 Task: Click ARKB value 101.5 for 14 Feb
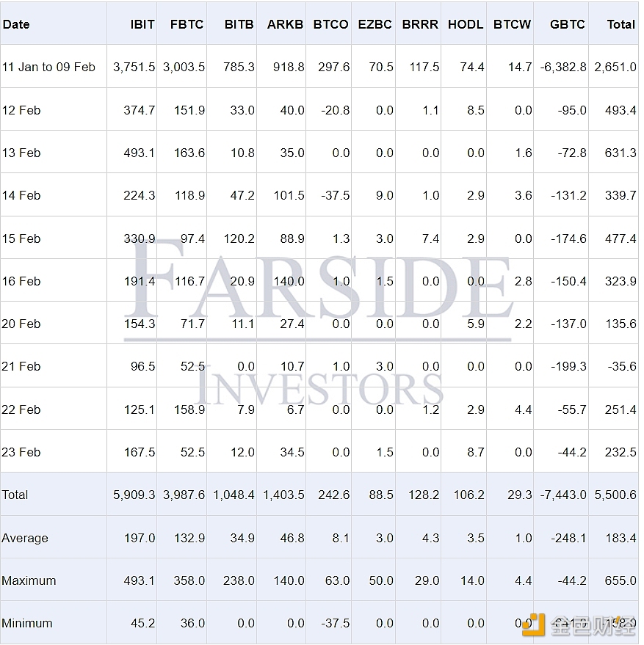[x=289, y=195]
